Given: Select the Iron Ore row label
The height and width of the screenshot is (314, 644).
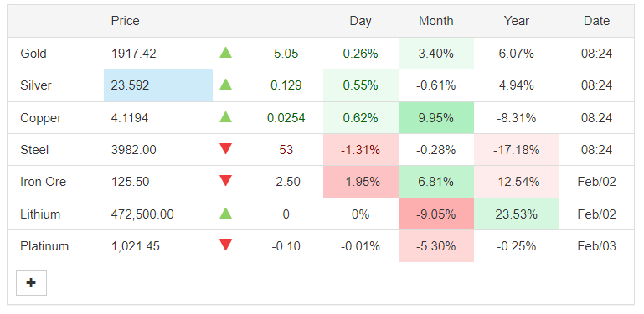Looking at the screenshot, I should [x=43, y=182].
